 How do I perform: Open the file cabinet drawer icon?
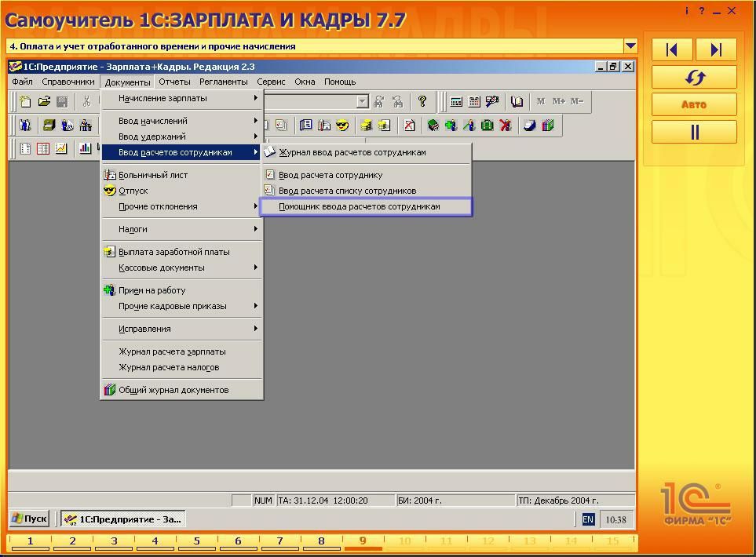click(49, 126)
